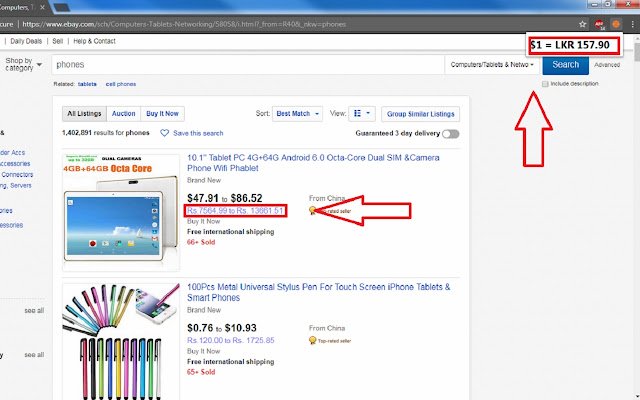Screen dimensions: 640x400
Task: Click the search box containing 'phones'
Action: (248, 65)
